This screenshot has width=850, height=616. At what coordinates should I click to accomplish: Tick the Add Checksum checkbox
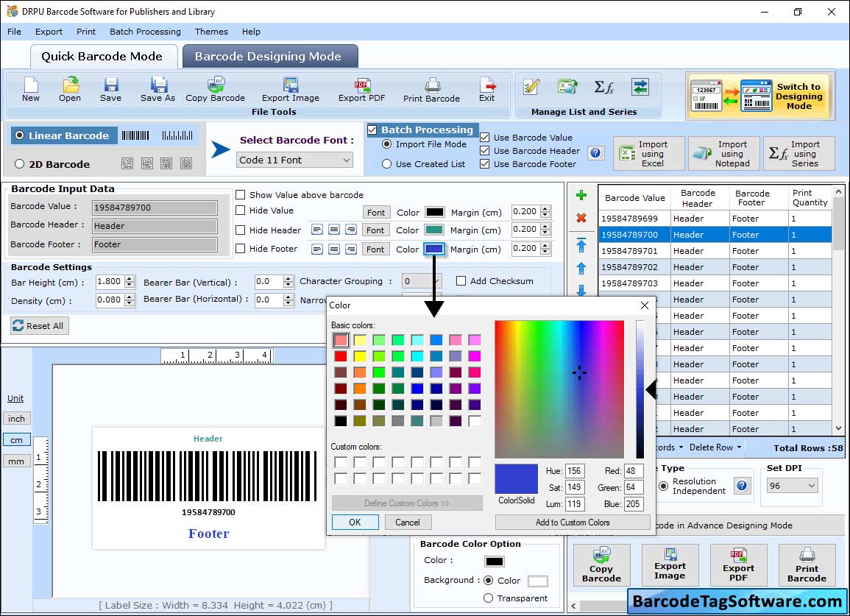pyautogui.click(x=461, y=281)
